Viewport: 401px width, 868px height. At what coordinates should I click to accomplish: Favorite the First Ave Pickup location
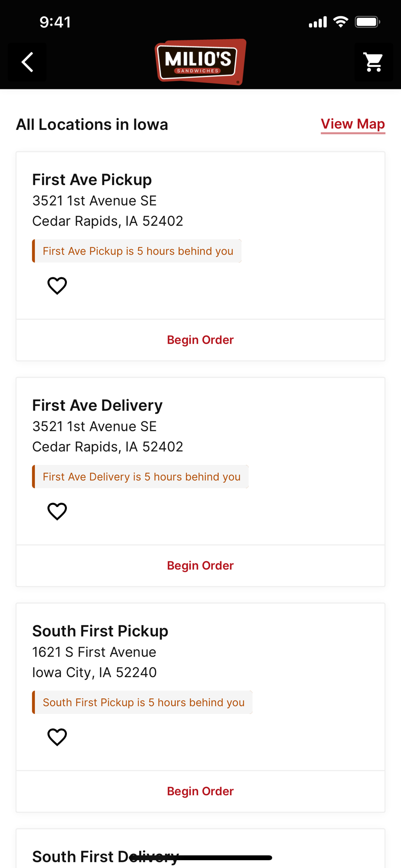pyautogui.click(x=57, y=286)
